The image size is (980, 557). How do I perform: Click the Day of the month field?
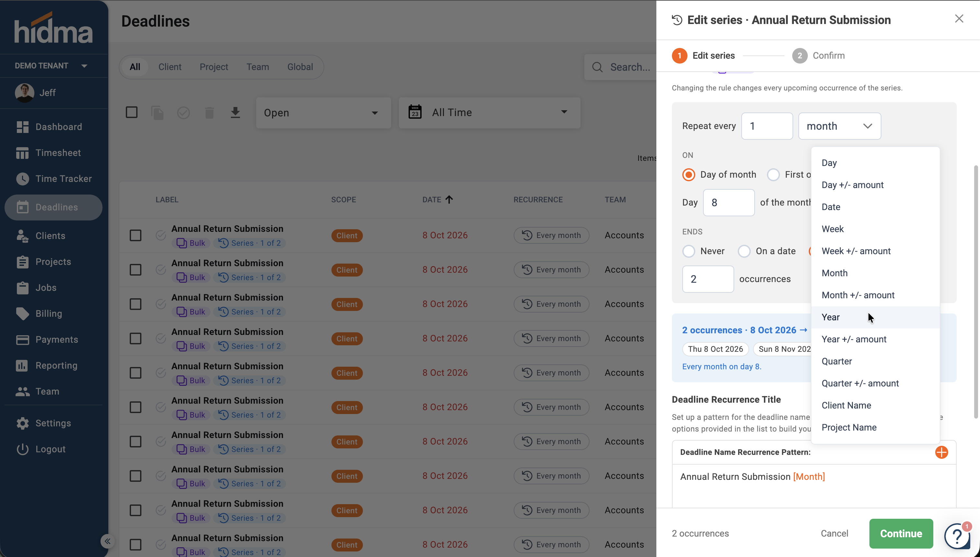pos(728,203)
